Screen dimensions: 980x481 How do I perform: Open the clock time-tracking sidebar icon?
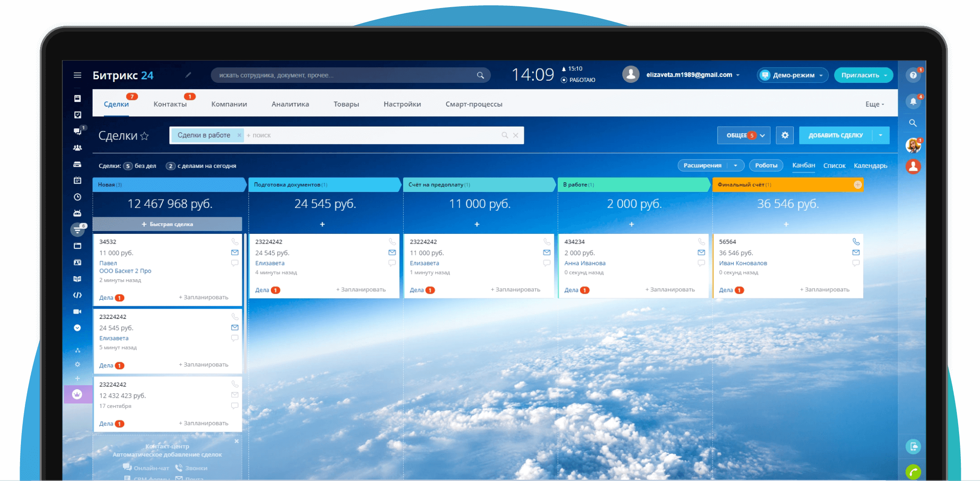click(78, 197)
